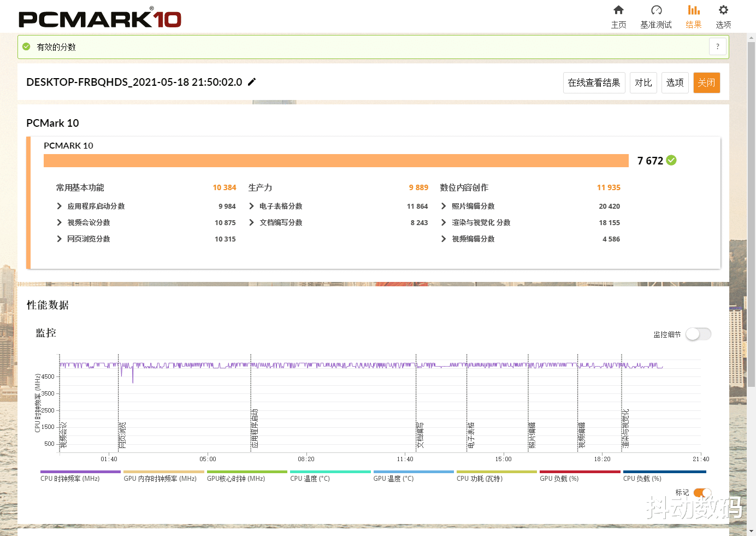Toggle the 标记 markers switch
Screen dimensions: 756x536
click(x=702, y=493)
